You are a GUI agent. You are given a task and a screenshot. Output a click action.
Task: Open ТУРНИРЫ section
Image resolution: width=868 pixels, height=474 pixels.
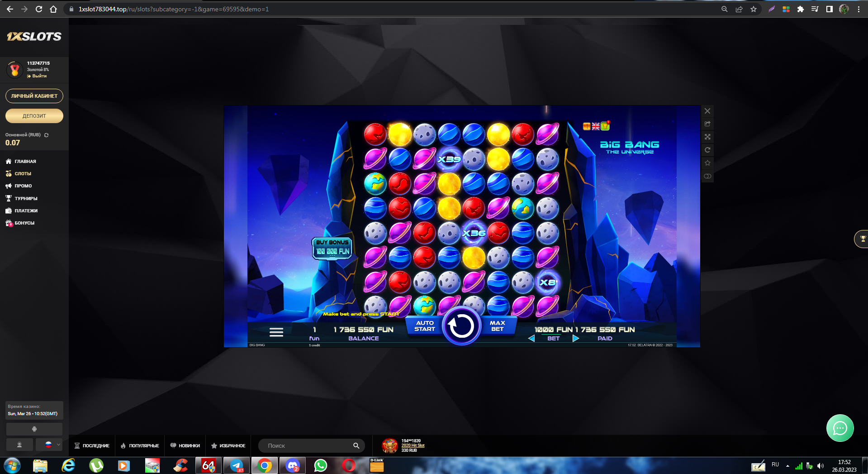[x=21, y=198]
